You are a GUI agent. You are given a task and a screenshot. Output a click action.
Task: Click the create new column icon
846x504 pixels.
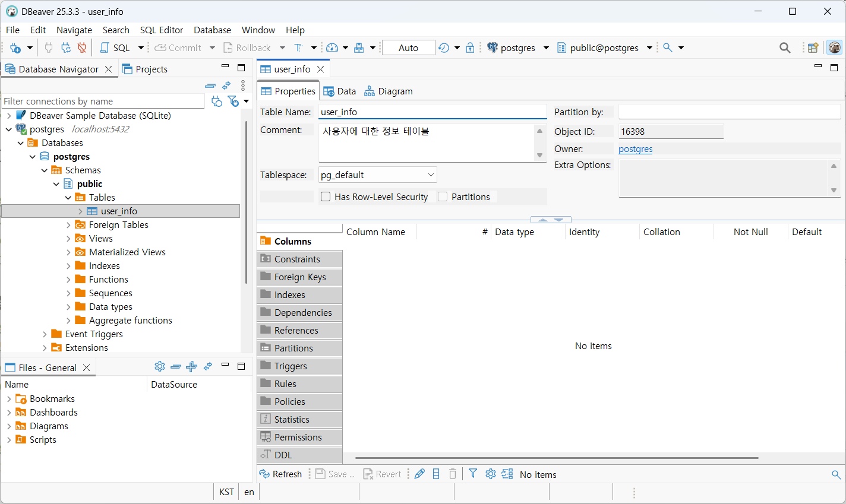436,474
